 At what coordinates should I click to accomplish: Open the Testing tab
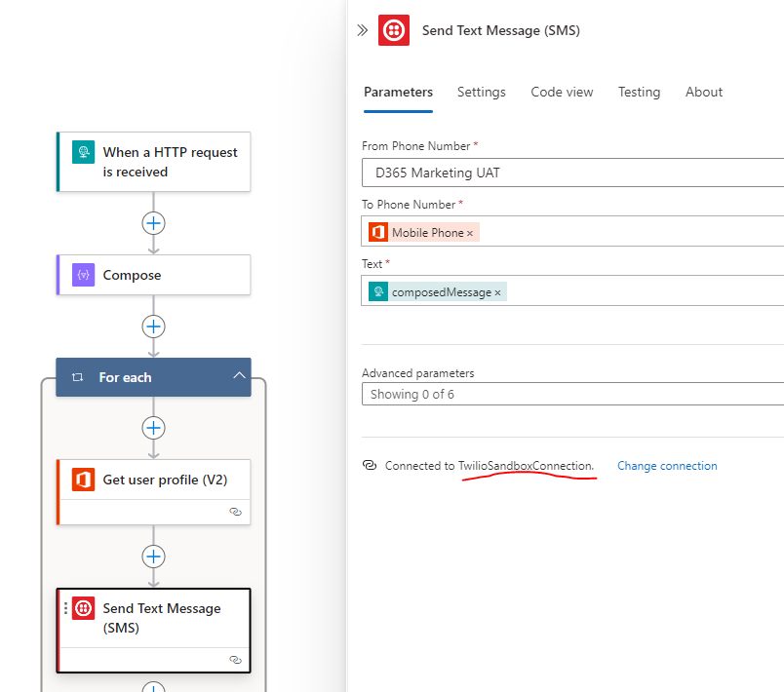(x=639, y=93)
